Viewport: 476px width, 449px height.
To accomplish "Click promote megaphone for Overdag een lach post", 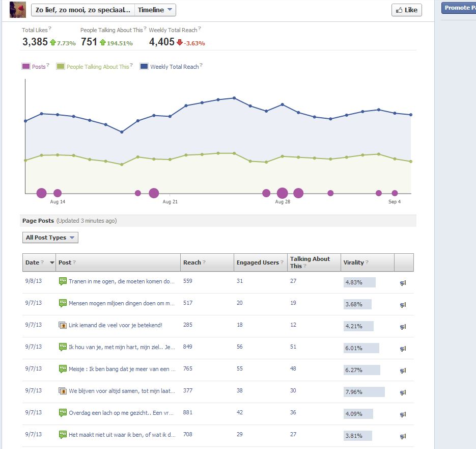I will [403, 414].
